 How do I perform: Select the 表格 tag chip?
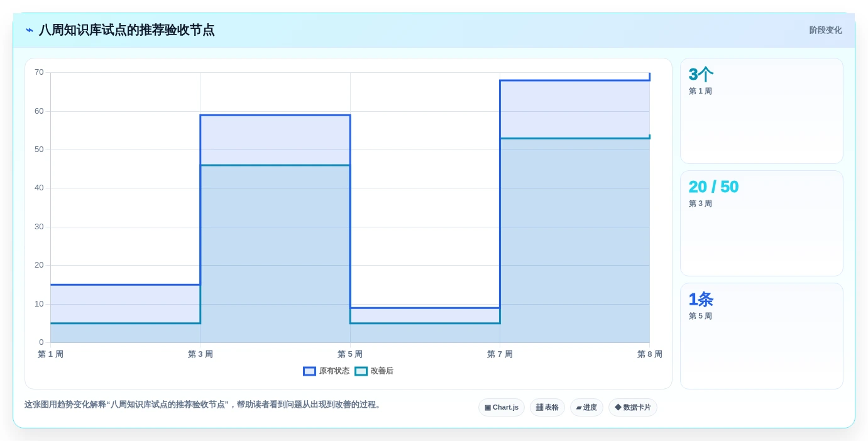tap(547, 408)
